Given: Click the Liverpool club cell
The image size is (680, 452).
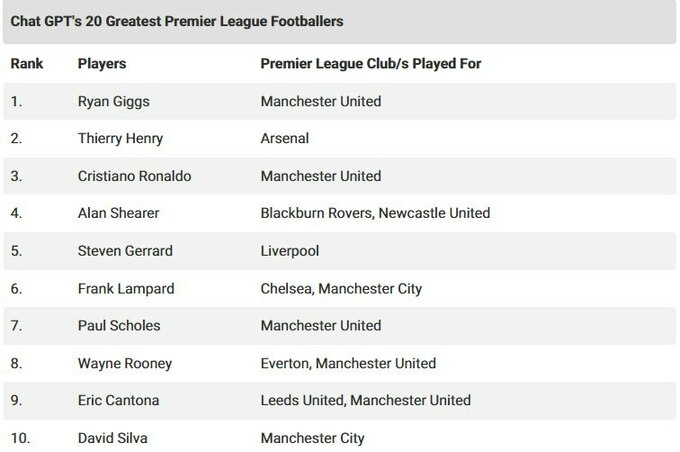Looking at the screenshot, I should [289, 251].
